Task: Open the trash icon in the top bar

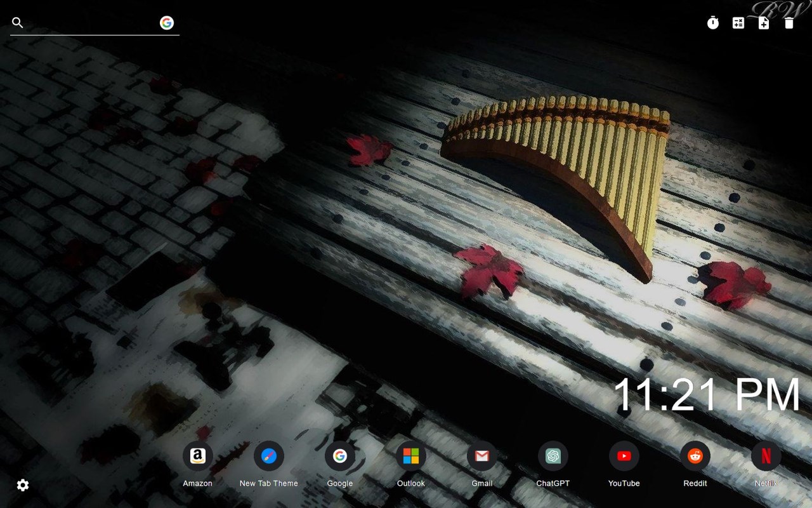Action: coord(789,23)
